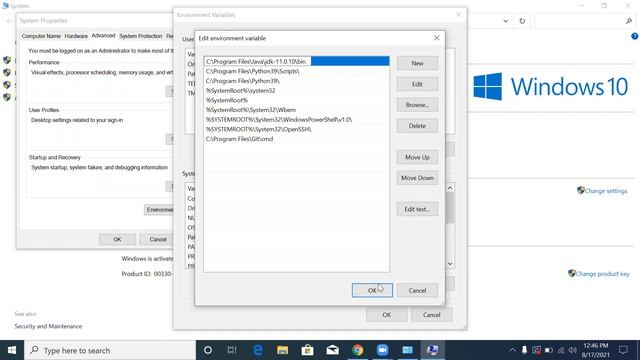Open Advanced tab in System Properties
The width and height of the screenshot is (640, 360).
[103, 36]
